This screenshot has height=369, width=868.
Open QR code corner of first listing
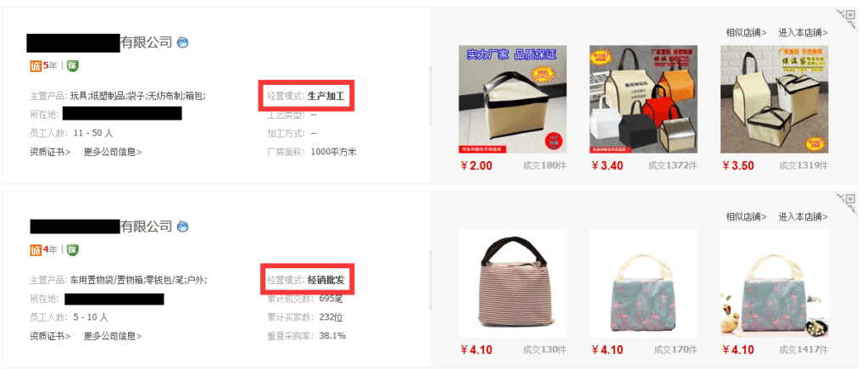pos(847,18)
